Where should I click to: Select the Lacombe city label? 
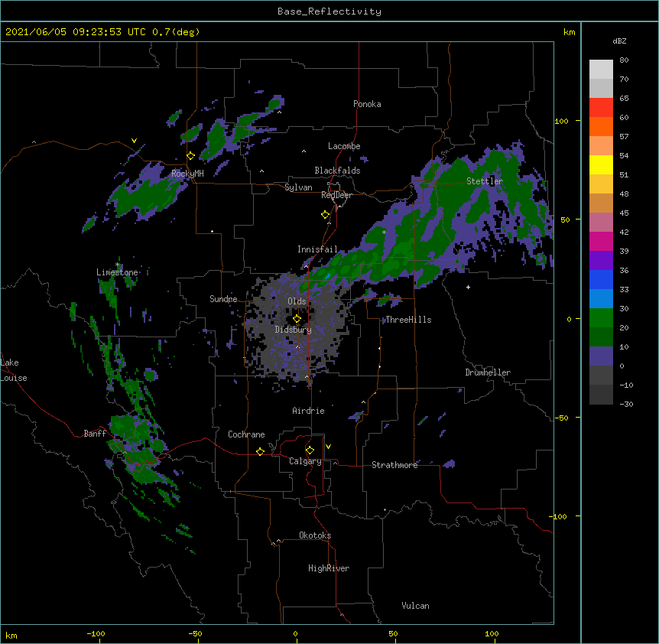tap(344, 146)
